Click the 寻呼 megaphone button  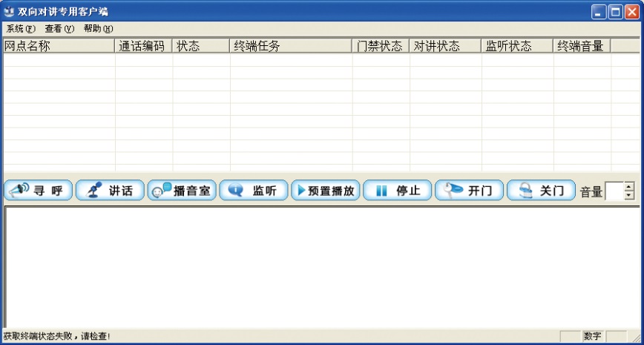[x=38, y=190]
